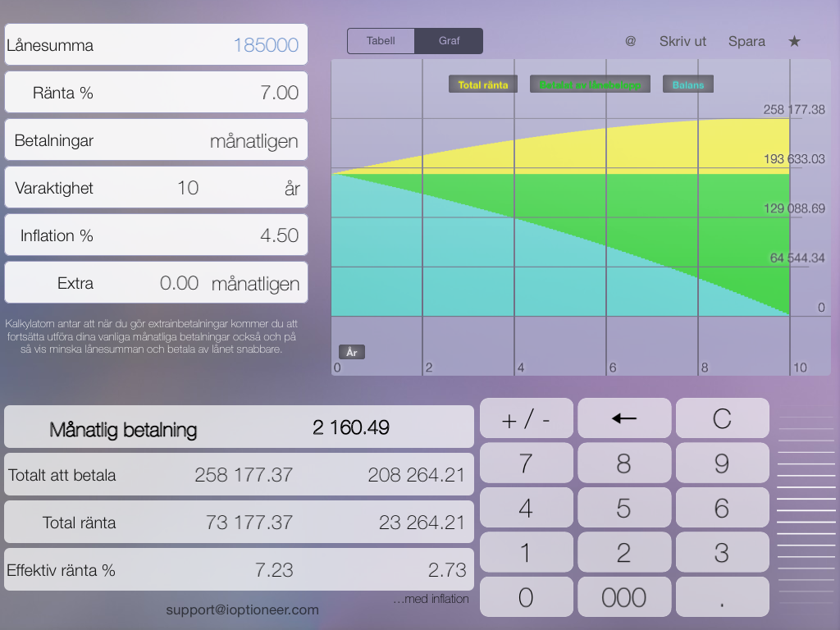Viewport: 840px width, 630px height.
Task: Tap the inflation-adjusted interest 23 264.21
Action: pos(422,523)
